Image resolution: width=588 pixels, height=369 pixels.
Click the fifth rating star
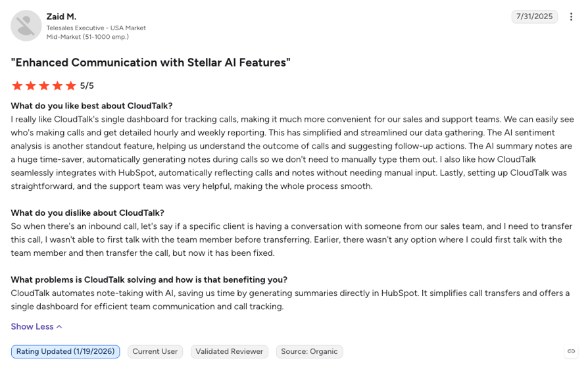(71, 86)
